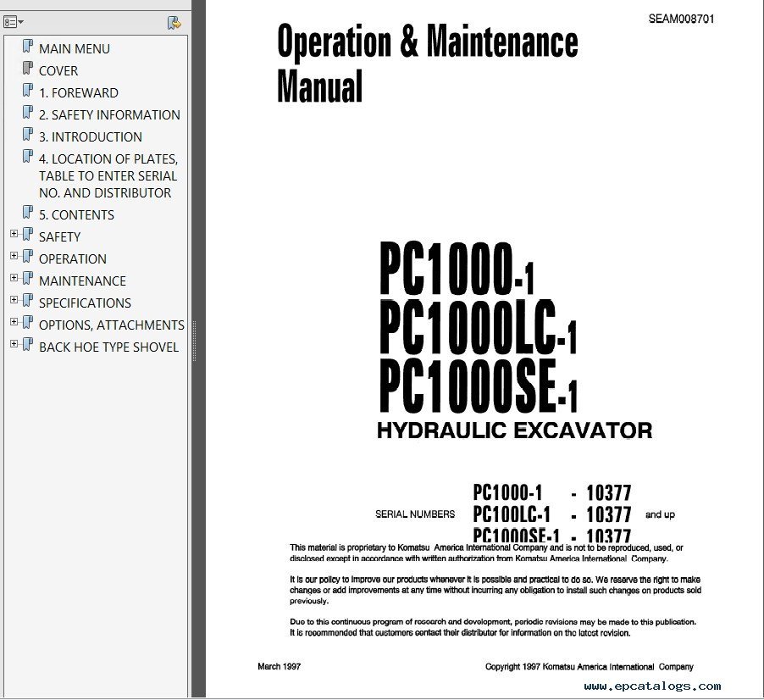Jump to the COVER bookmark
Viewport: 764px width, 700px height.
coord(58,70)
